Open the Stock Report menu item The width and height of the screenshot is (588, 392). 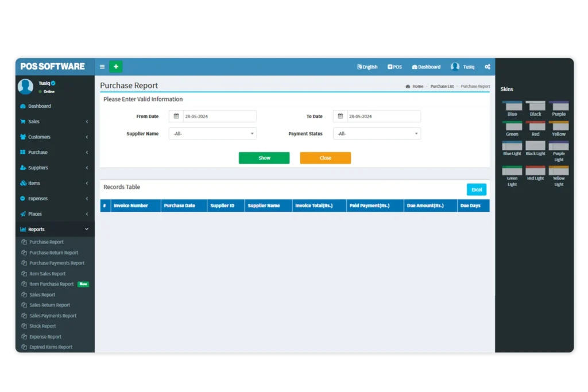[42, 326]
